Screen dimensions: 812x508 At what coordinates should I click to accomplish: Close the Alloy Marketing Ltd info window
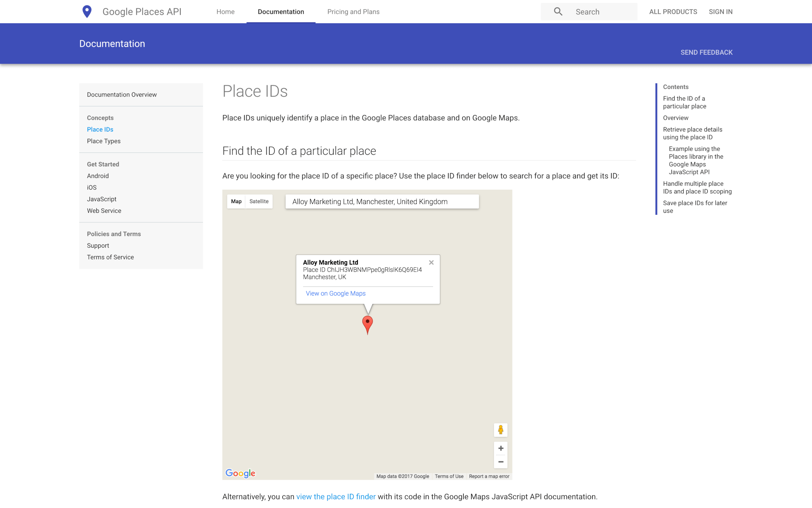[x=431, y=262]
